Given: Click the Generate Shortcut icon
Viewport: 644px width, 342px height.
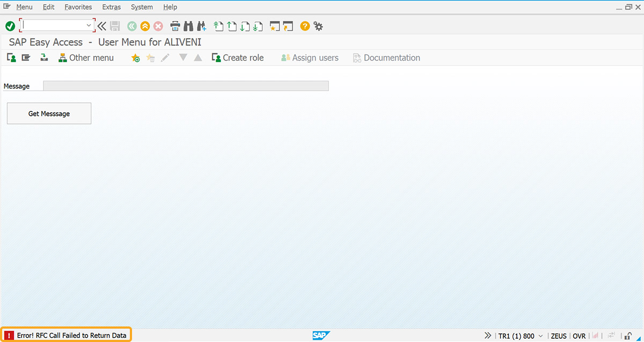Looking at the screenshot, I should (288, 26).
